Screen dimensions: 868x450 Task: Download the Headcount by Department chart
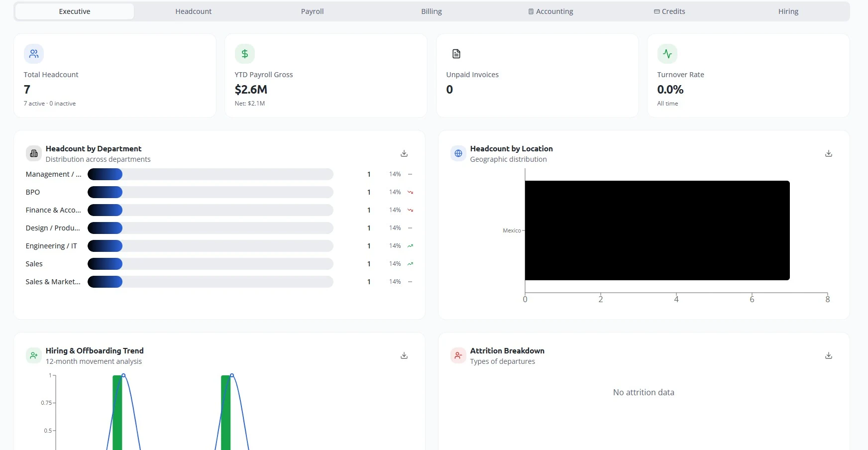(404, 153)
